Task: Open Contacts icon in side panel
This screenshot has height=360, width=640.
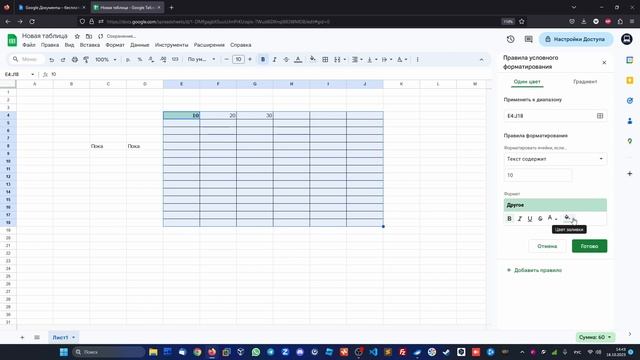Action: tap(630, 121)
